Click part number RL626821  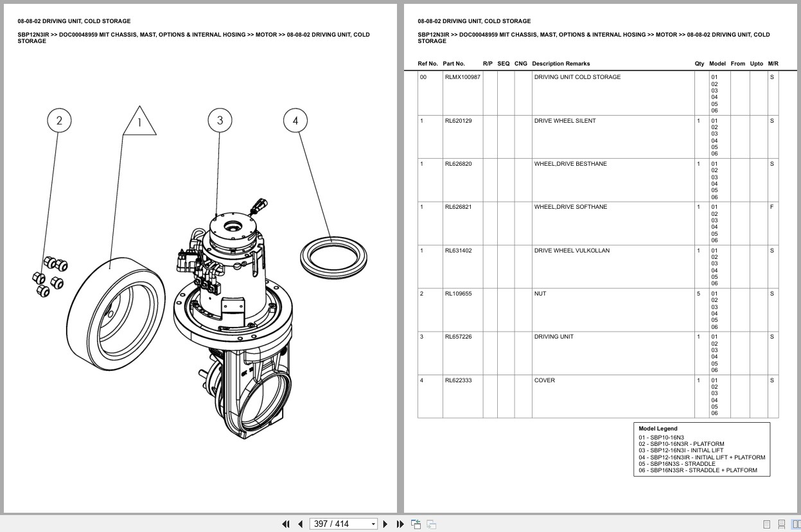tap(459, 207)
